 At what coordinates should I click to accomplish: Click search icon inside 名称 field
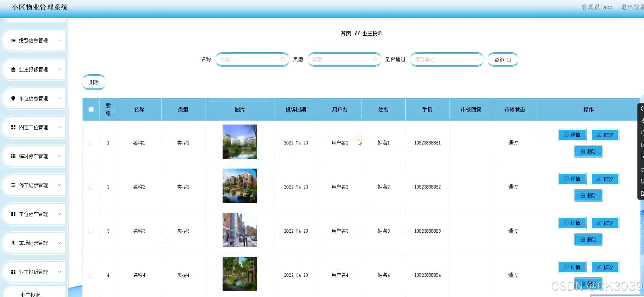(x=283, y=59)
